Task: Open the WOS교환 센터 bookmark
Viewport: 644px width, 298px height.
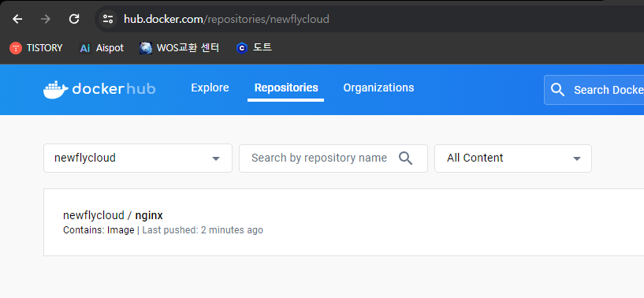Action: (x=179, y=48)
